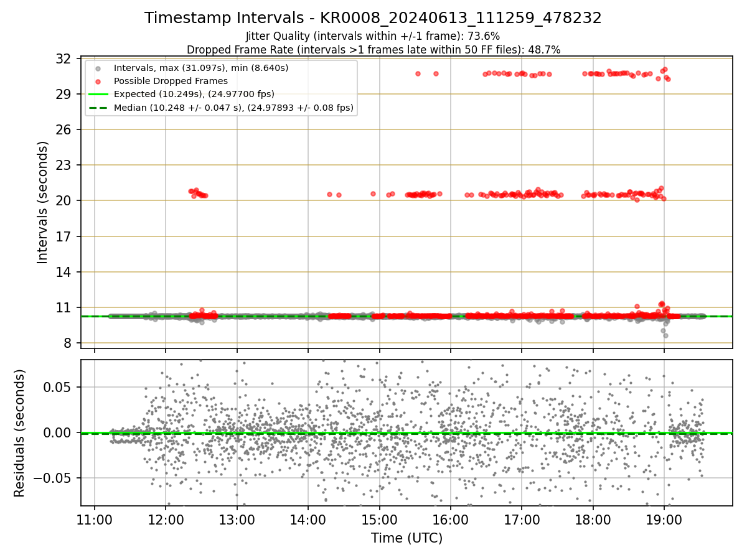
Task: Click the red legend marker for Possible Dropped Frames
Action: pyautogui.click(x=98, y=81)
